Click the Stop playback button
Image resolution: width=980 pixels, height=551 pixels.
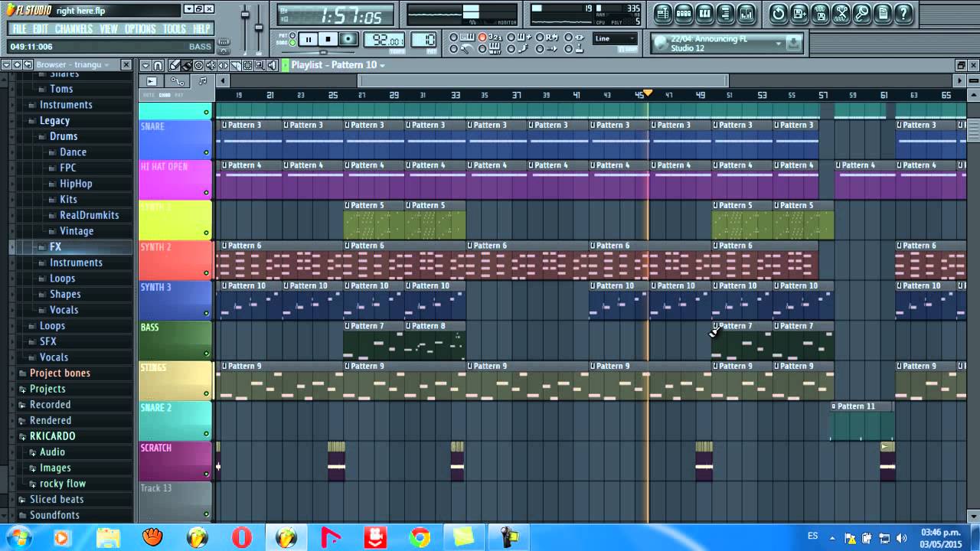click(328, 40)
